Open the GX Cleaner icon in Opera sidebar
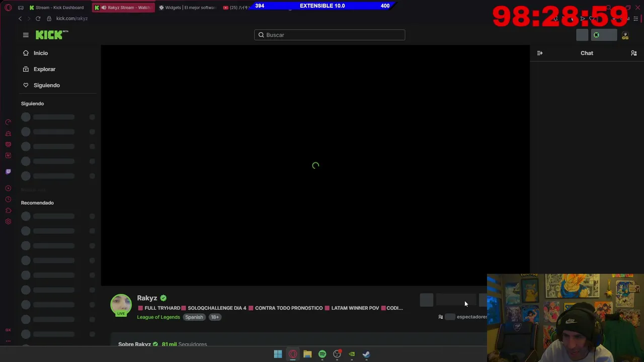 pos(8,133)
